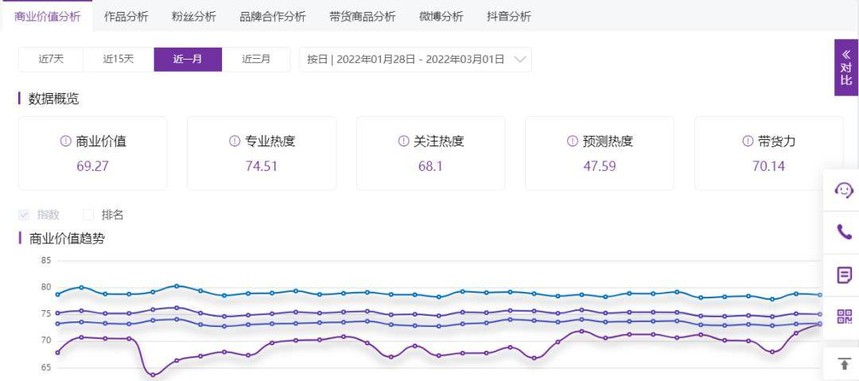
Task: Click info icon next to 商业价值
Action: click(x=66, y=141)
